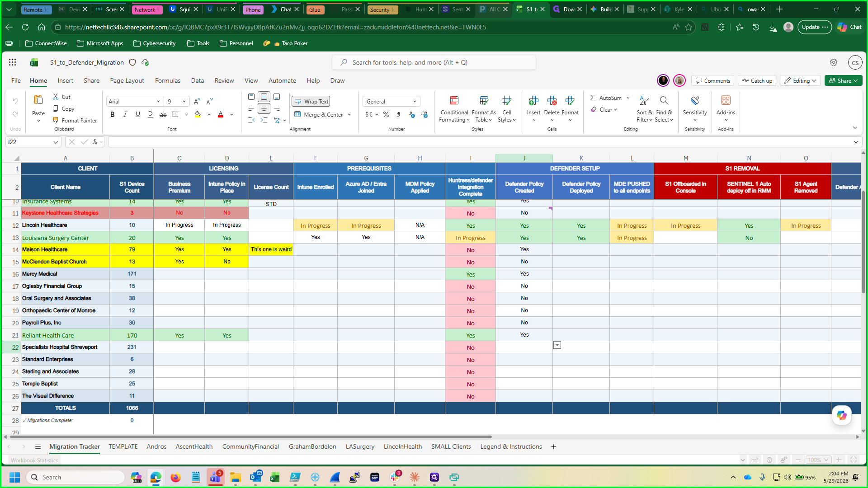Click the Paste clipboard icon
868x488 pixels.
[38, 100]
